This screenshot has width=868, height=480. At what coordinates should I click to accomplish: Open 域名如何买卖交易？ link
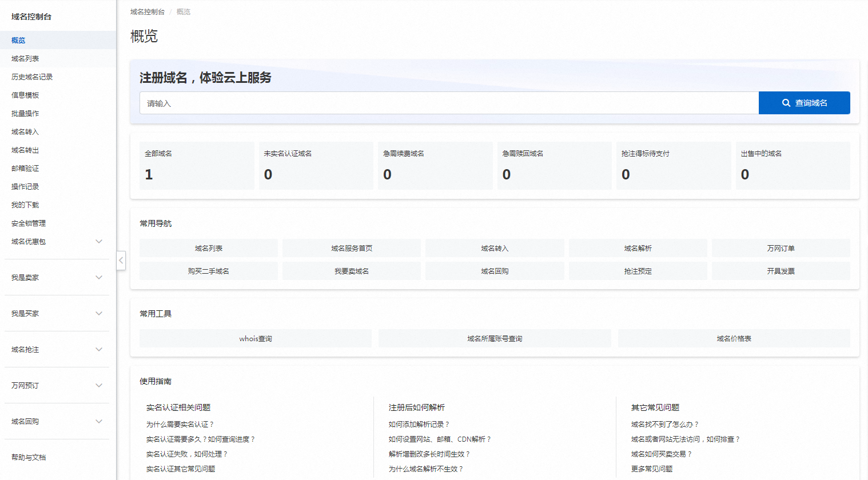click(662, 454)
